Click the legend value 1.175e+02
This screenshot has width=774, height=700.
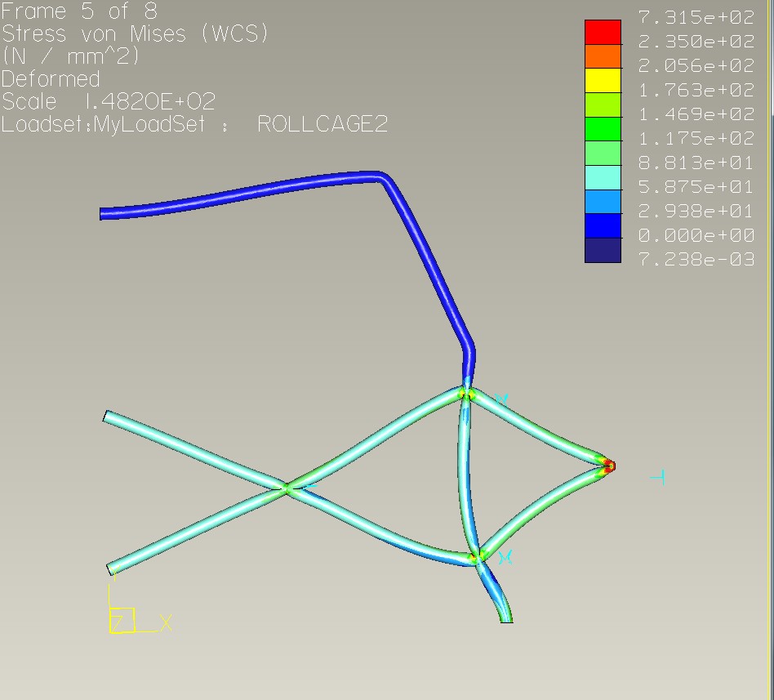point(696,138)
